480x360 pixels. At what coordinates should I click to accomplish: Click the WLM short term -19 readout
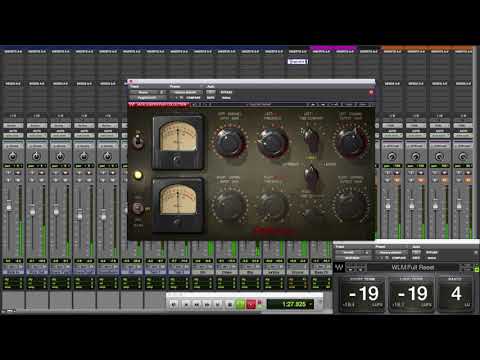[x=363, y=294]
